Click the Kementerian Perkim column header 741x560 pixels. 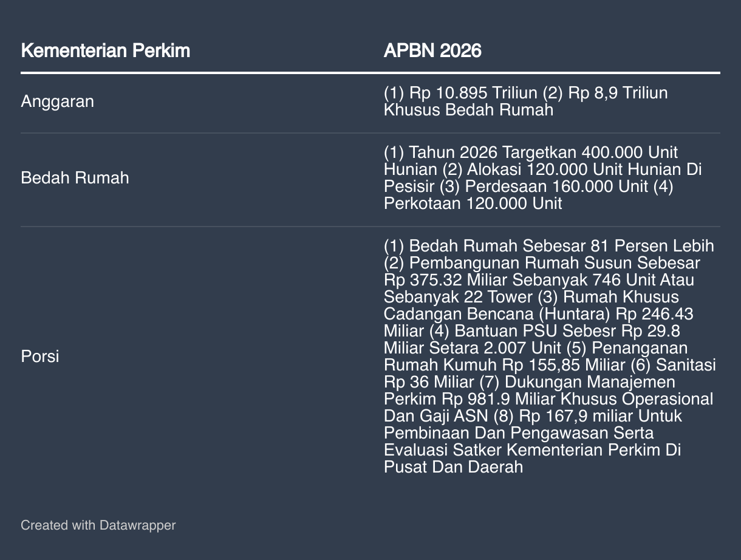click(105, 50)
